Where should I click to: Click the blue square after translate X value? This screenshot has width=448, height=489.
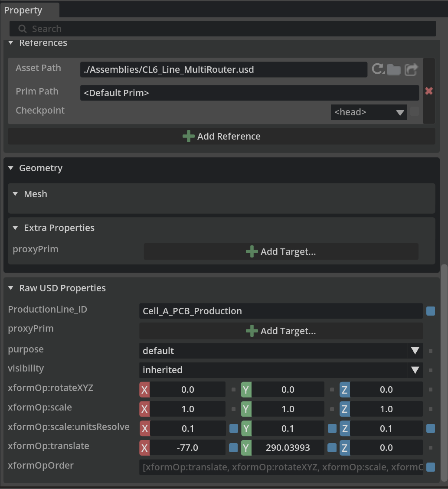[233, 448]
